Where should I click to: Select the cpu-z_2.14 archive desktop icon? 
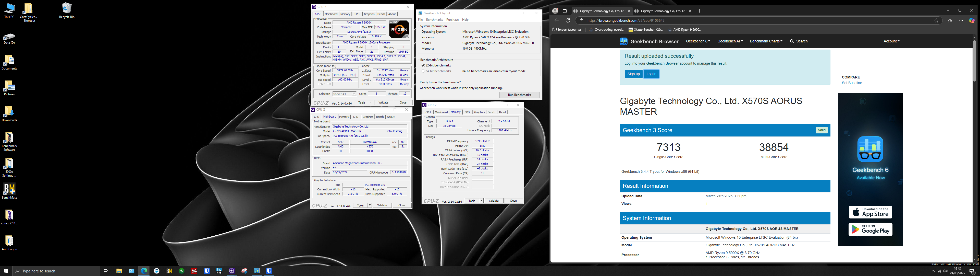(9, 217)
